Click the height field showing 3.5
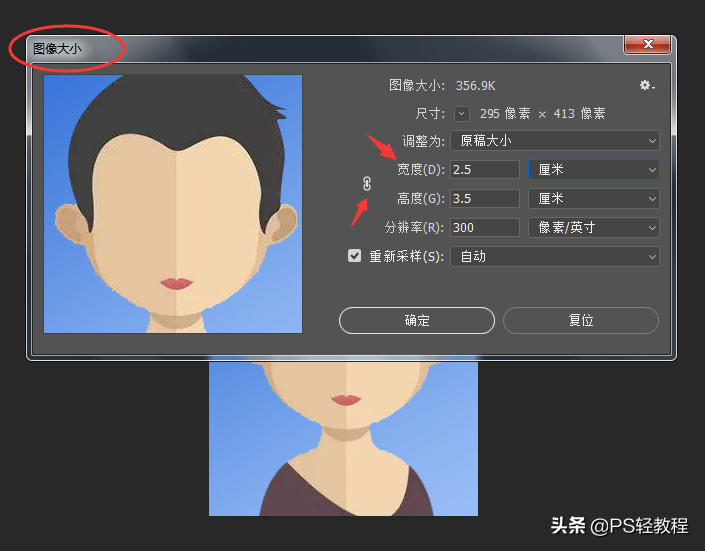 pos(484,199)
